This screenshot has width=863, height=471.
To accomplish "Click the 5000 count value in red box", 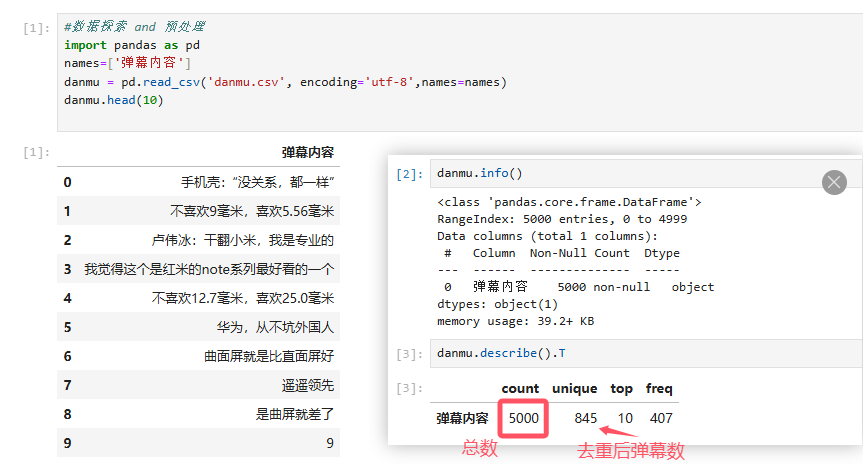I will (523, 418).
